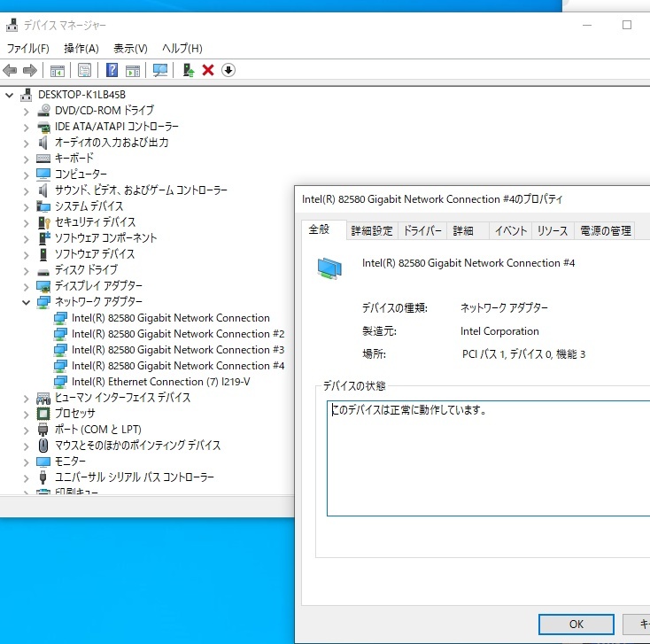Click the network adapter icon in properties dialog
Screen dimensions: 650x644
(x=329, y=268)
